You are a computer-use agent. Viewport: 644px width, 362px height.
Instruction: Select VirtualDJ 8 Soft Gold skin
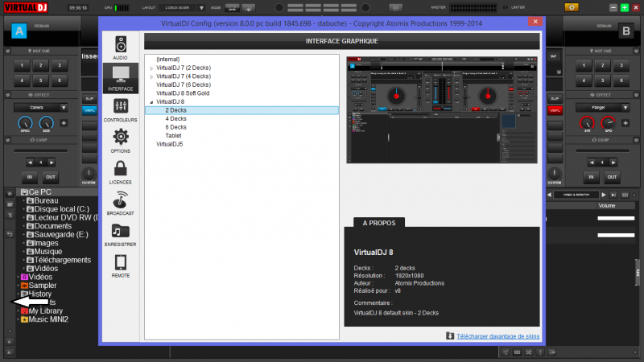click(x=183, y=93)
